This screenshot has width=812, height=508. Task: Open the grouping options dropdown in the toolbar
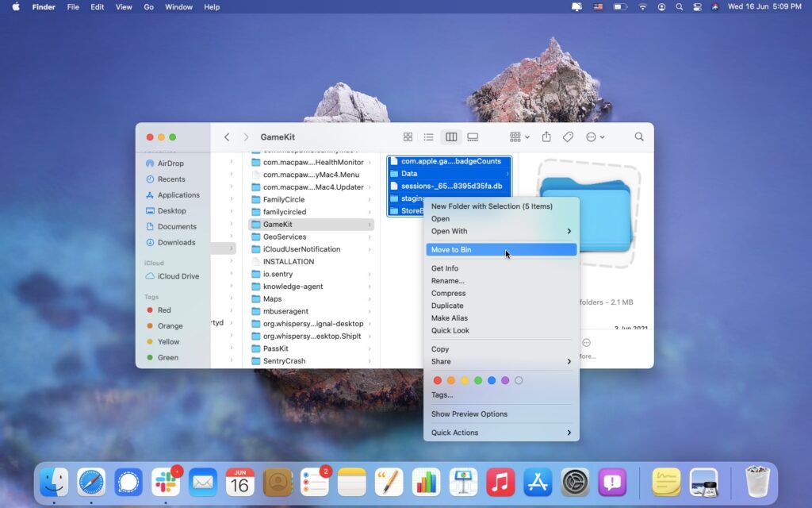(516, 137)
